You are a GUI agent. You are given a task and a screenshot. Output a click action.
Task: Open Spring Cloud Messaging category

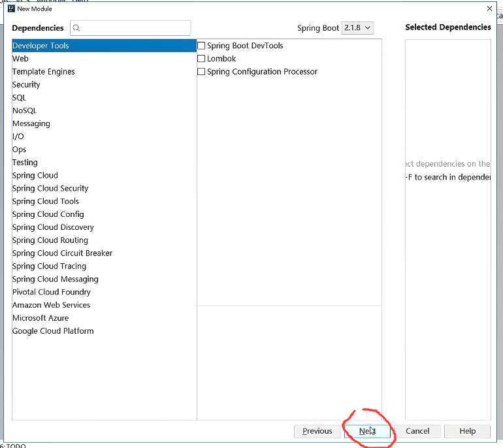[x=104, y=279]
